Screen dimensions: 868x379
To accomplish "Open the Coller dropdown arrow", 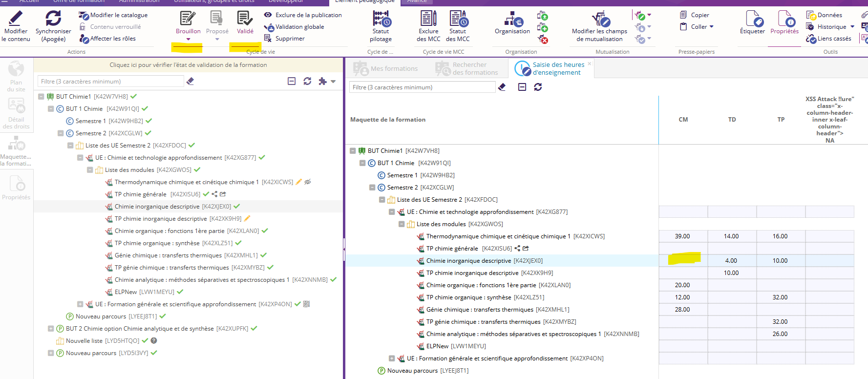I will click(711, 27).
